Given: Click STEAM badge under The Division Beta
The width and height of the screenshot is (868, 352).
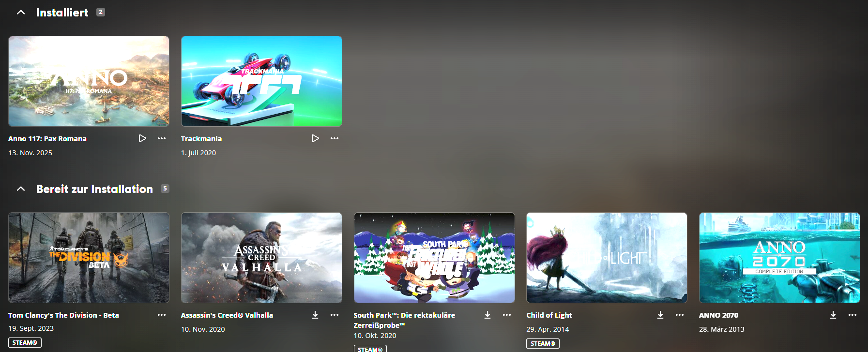Looking at the screenshot, I should coord(25,342).
